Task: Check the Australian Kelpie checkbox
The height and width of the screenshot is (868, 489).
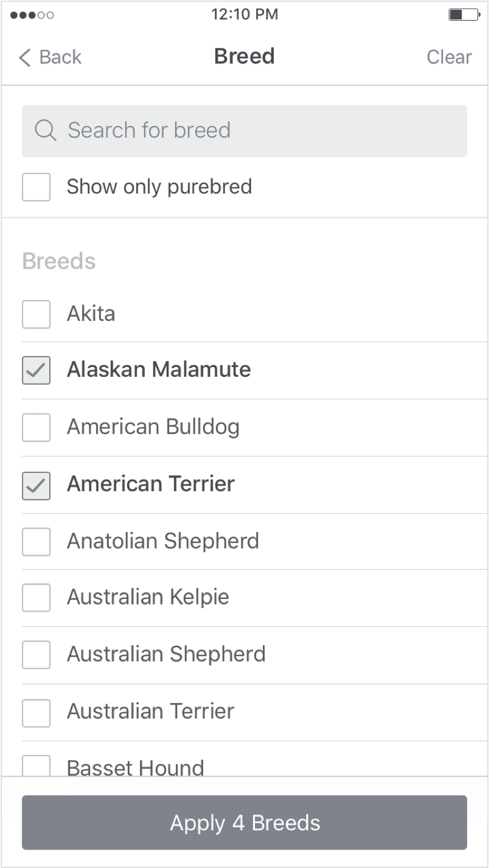Action: tap(36, 598)
